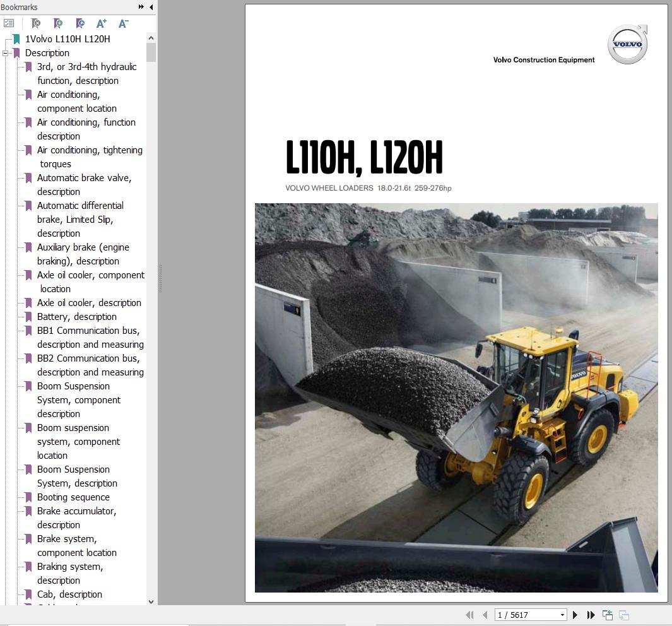Image resolution: width=672 pixels, height=626 pixels.
Task: Collapse the Description bookmark node
Action: (5, 53)
